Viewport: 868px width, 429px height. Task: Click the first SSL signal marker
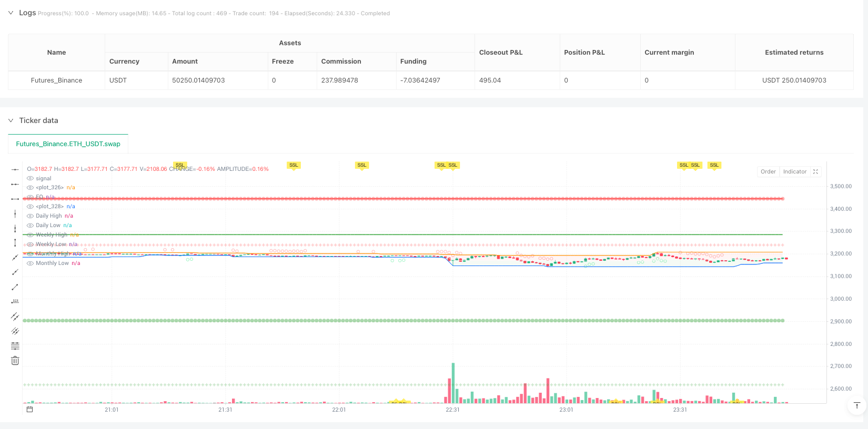pos(180,165)
